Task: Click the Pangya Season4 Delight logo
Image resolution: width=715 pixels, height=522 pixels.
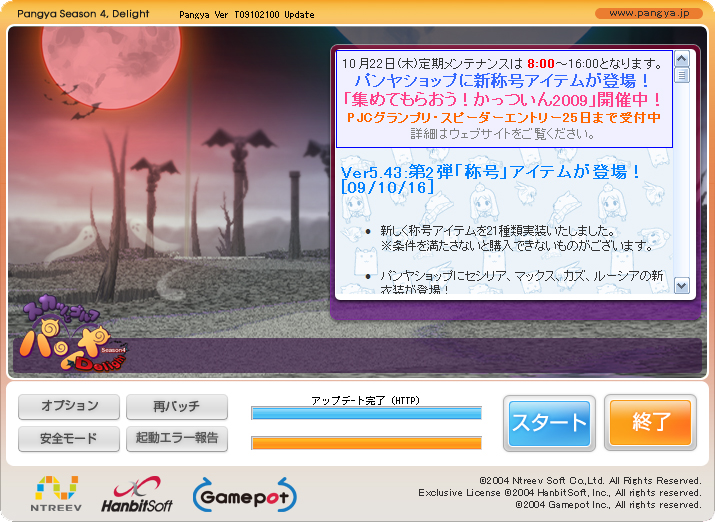Action: (73, 336)
